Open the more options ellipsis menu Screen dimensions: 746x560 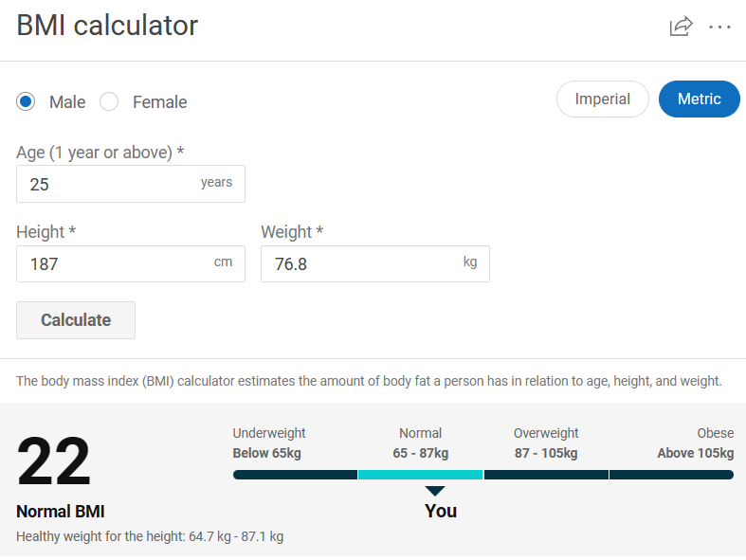point(719,27)
